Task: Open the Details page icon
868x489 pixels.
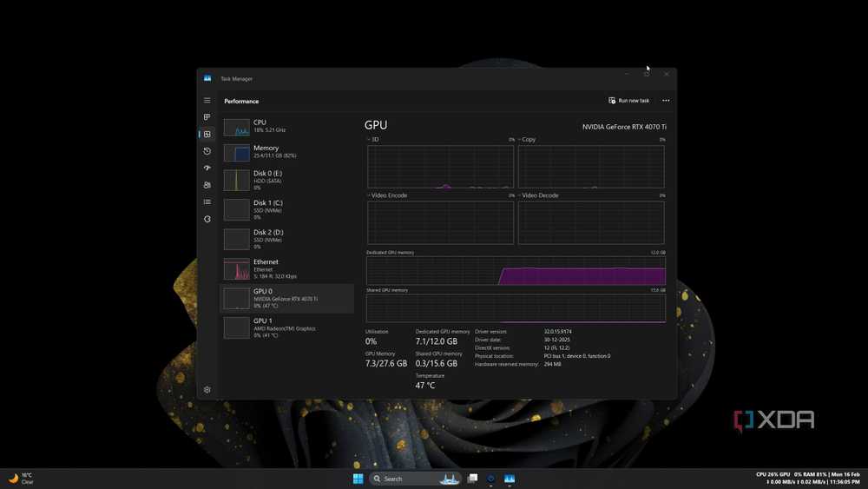Action: pos(207,202)
